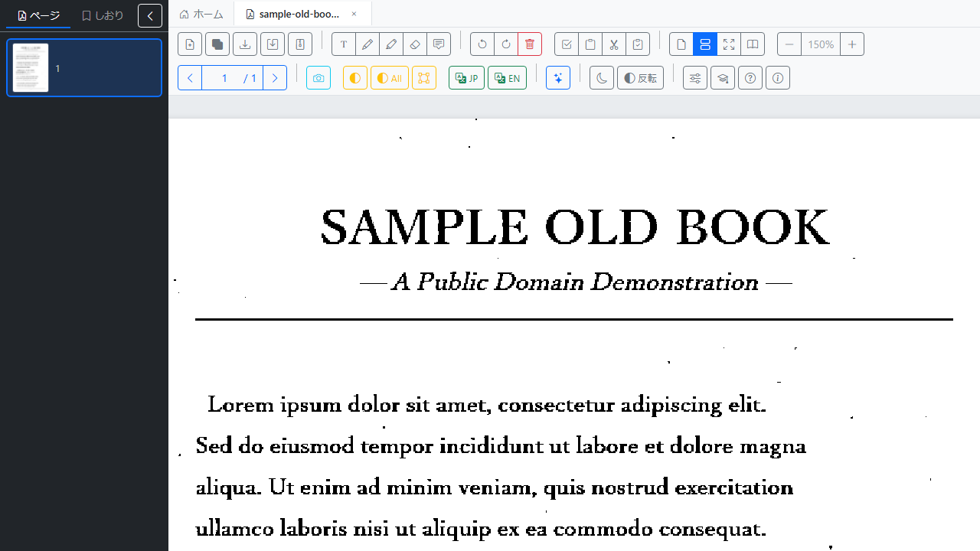This screenshot has height=551, width=980.
Task: Switch to open book spread view
Action: tap(753, 44)
